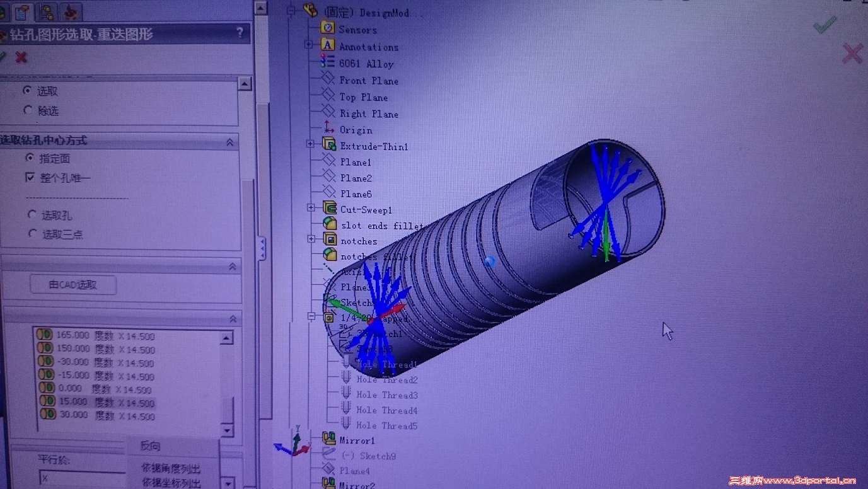Click the Hole Thread2 icon

tap(346, 378)
